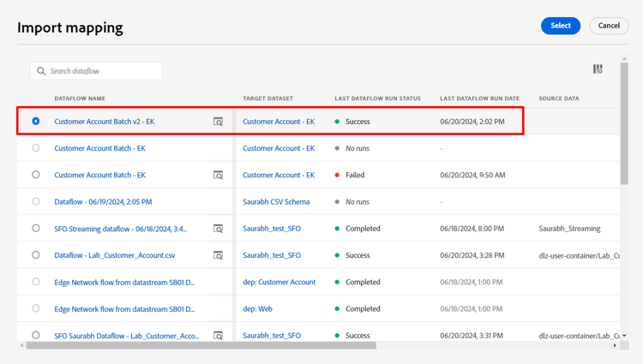Open SFO Saurabh Dataflow link
Viewport: 643px width, 364px height.
(x=127, y=336)
